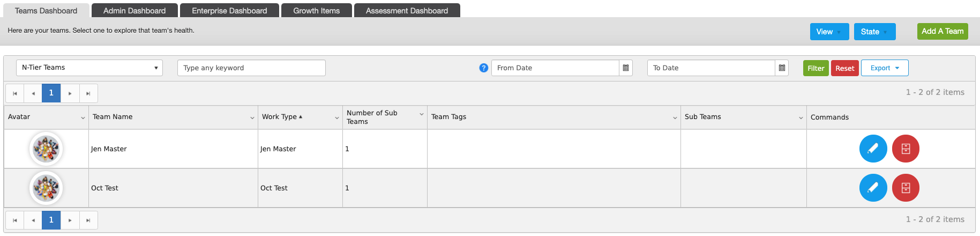Expand the Export dropdown button

coord(885,68)
